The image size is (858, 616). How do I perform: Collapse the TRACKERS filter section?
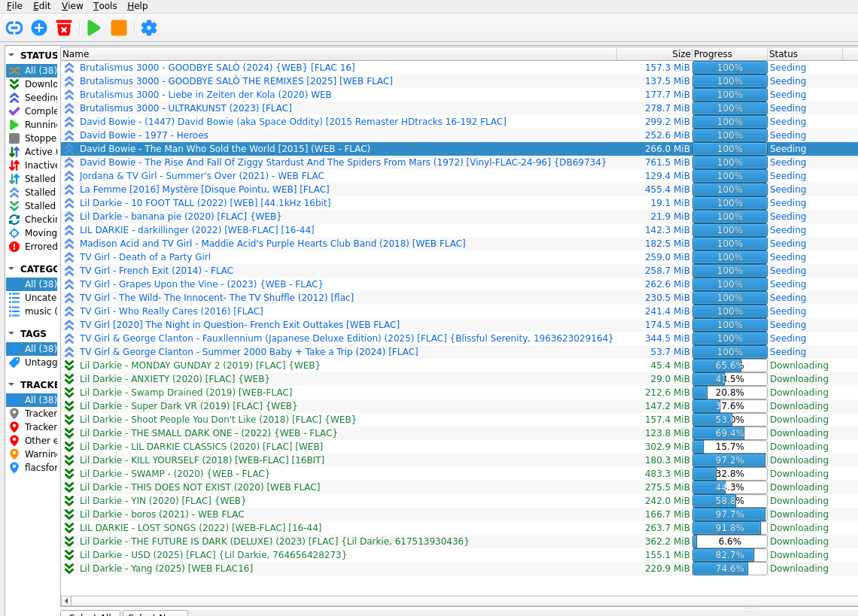pos(11,384)
